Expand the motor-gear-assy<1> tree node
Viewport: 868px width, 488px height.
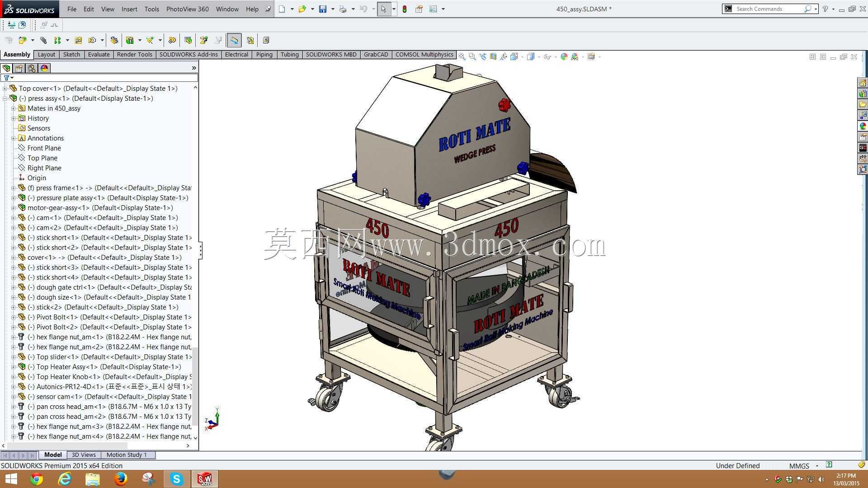(x=14, y=208)
